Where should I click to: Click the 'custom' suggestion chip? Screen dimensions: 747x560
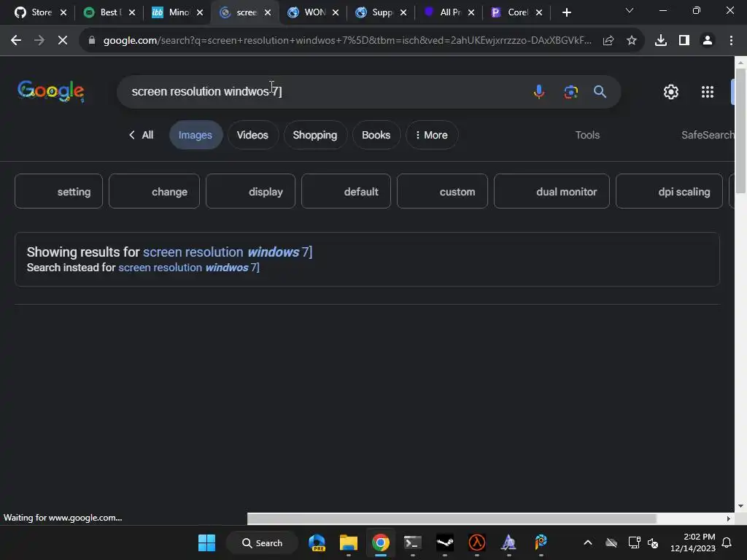tap(443, 192)
